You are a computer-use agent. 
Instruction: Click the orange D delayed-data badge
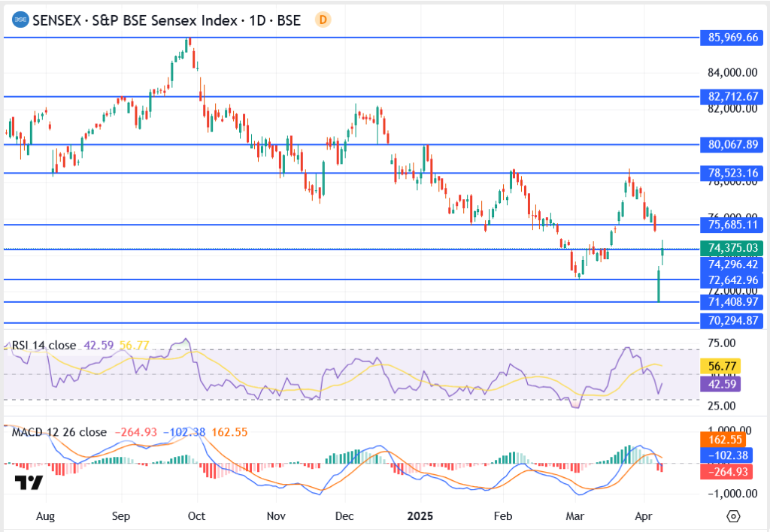pos(323,20)
